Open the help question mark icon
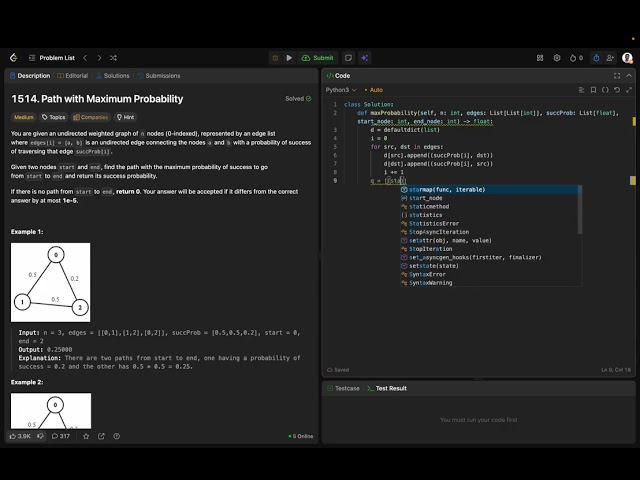640x480 pixels. pyautogui.click(x=117, y=436)
